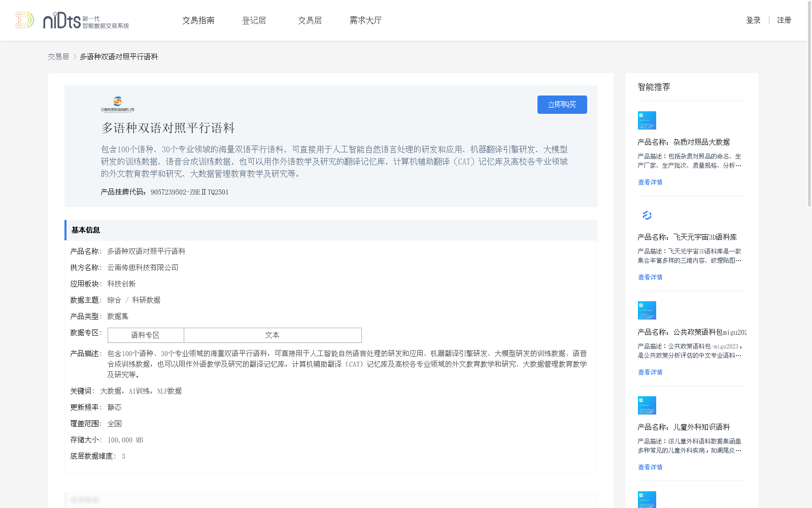The height and width of the screenshot is (508, 812).
Task: Select the listing code 9057239502-ZHEⅡTQ2501
Action: tap(190, 192)
